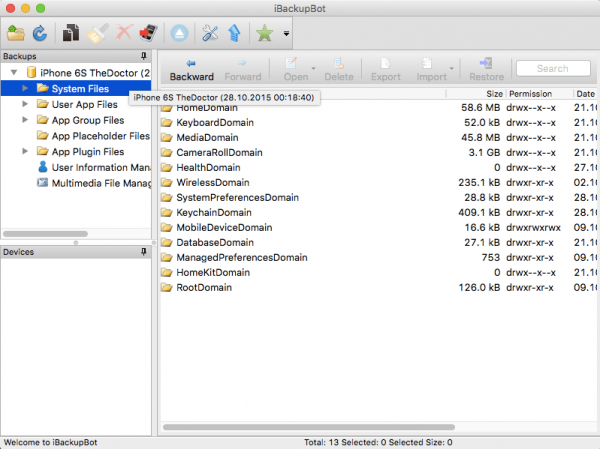Select the MobileDeviceDomain folder
The image size is (600, 449).
coord(224,227)
